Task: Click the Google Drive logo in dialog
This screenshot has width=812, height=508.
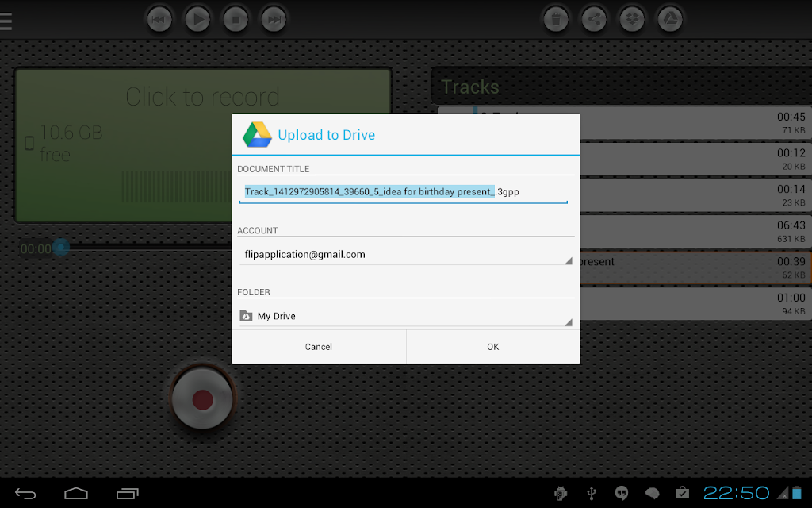Action: [x=257, y=135]
